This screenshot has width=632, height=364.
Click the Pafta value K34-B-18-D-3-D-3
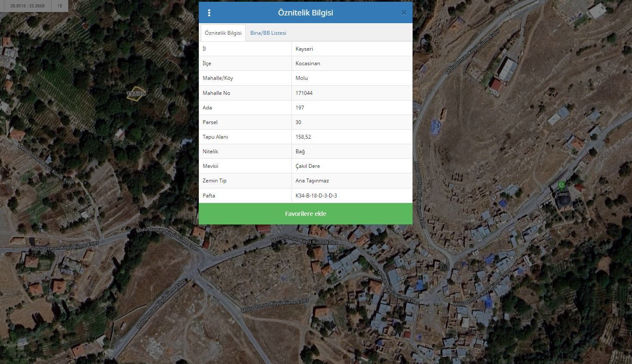(x=316, y=196)
